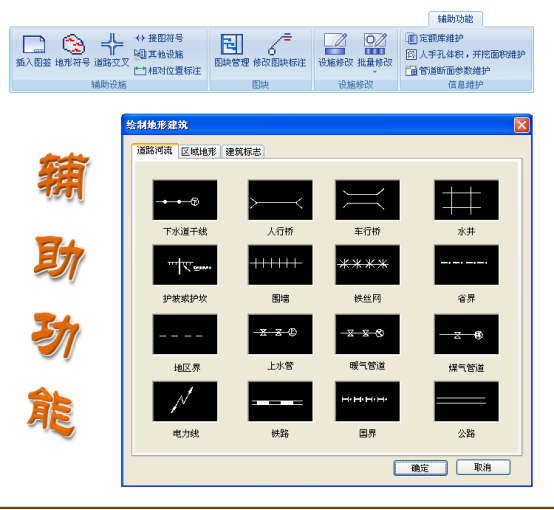Choose the 下水道干线 symbol thumbnail
554x510 pixels.
(x=185, y=200)
